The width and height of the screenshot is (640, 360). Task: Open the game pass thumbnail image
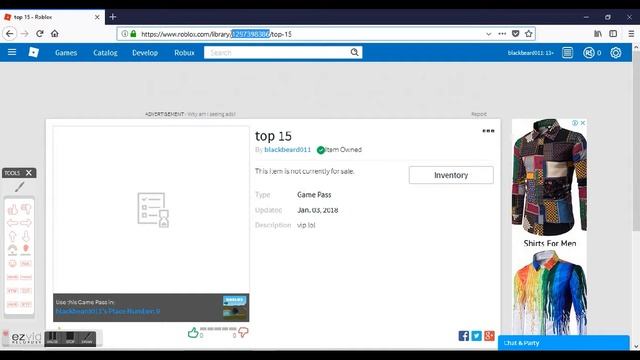point(151,210)
